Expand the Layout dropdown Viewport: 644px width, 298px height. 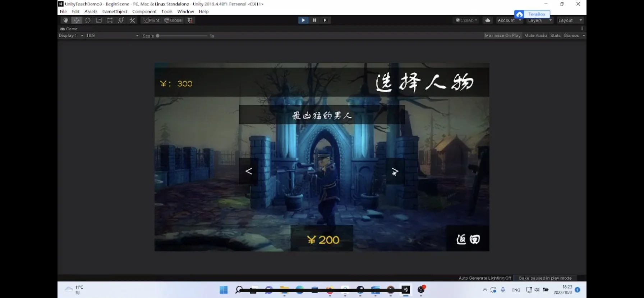coord(570,21)
